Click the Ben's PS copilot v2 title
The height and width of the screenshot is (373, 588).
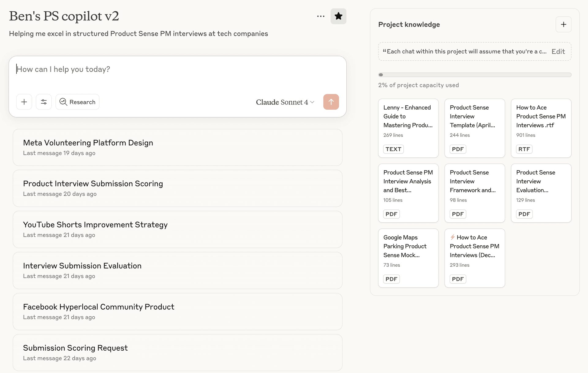click(64, 16)
